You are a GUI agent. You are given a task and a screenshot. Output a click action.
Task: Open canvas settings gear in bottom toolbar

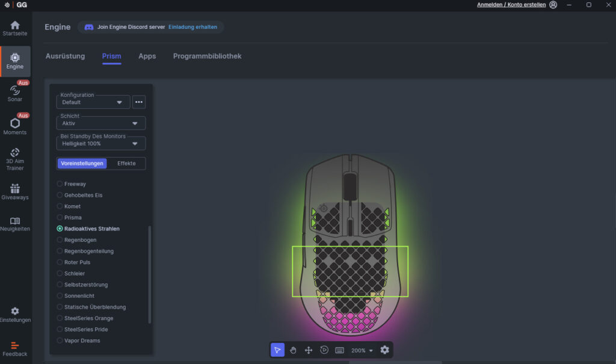[x=385, y=350]
